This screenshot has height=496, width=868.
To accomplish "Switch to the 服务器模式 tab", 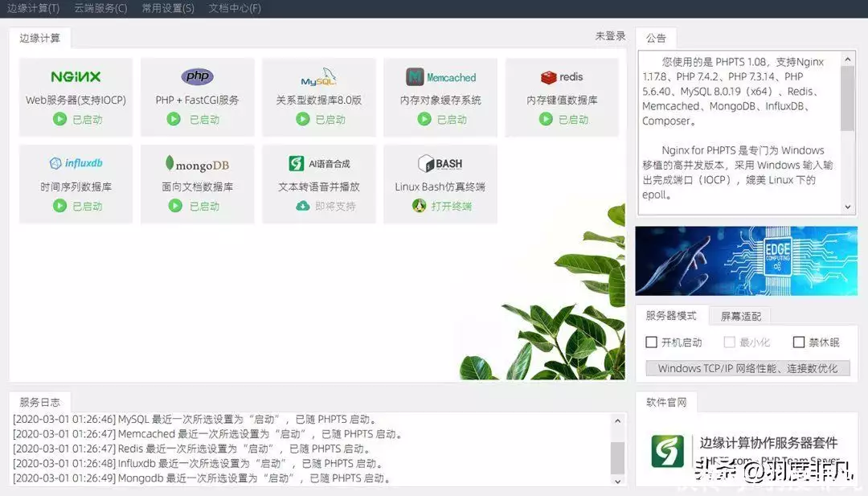I will coord(671,316).
